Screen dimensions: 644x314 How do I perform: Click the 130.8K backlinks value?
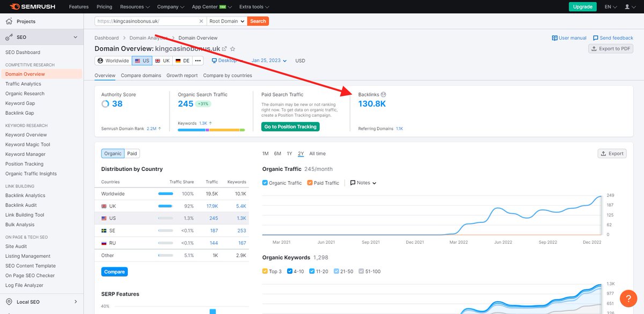coord(372,104)
